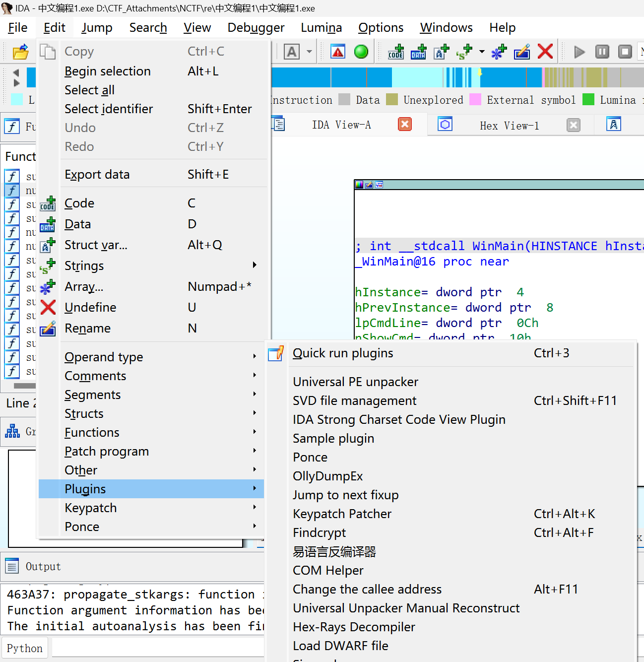Click the pause process toolbar button
This screenshot has height=662, width=644.
click(x=602, y=52)
